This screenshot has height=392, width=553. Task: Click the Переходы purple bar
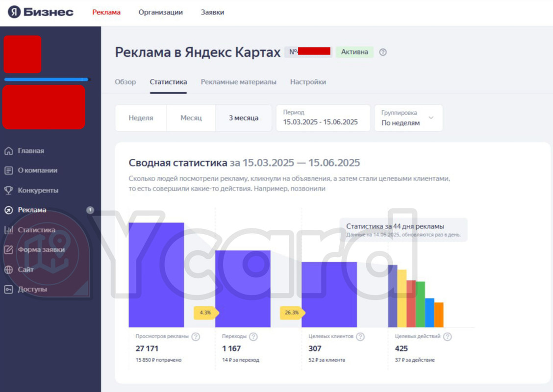(243, 289)
